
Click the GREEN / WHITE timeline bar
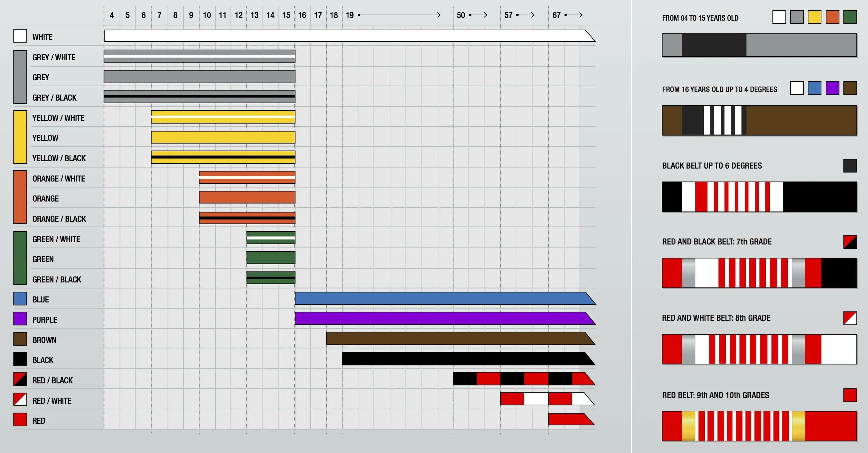click(271, 237)
